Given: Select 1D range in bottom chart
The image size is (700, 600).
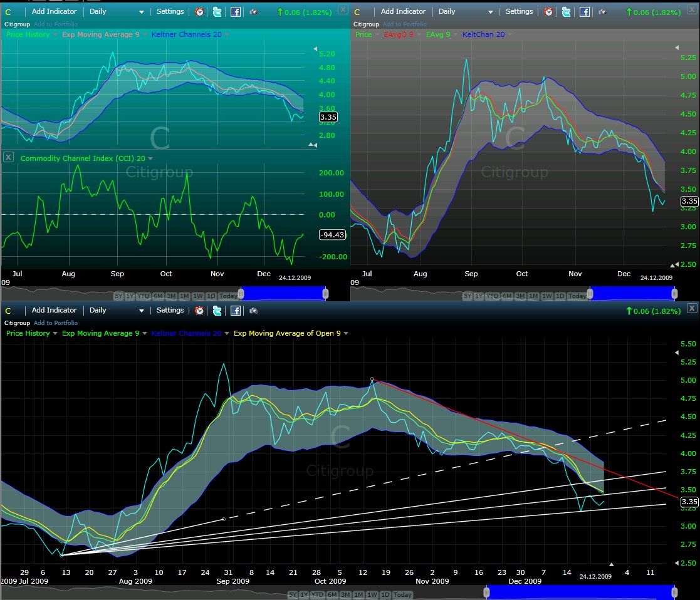Looking at the screenshot, I should tap(385, 594).
